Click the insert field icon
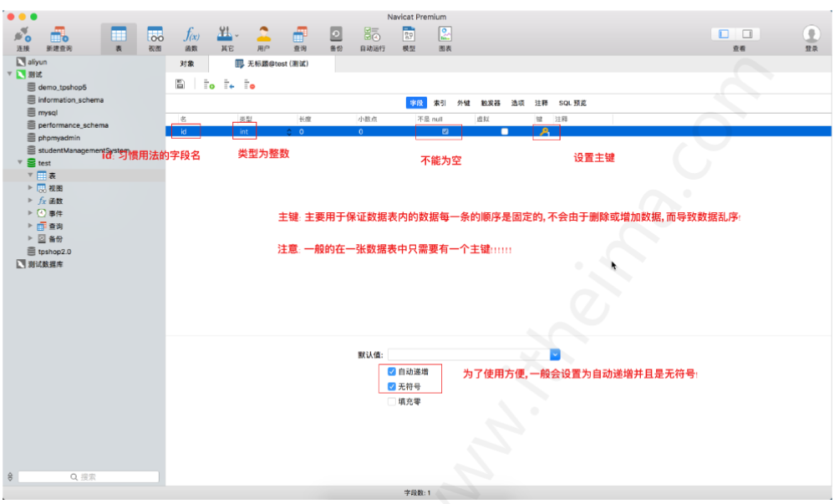 (x=229, y=84)
